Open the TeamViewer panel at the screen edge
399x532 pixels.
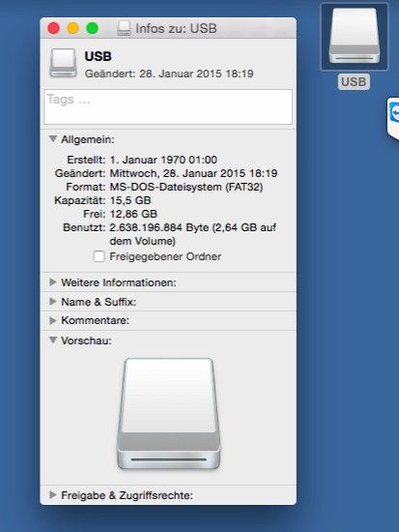(x=393, y=118)
